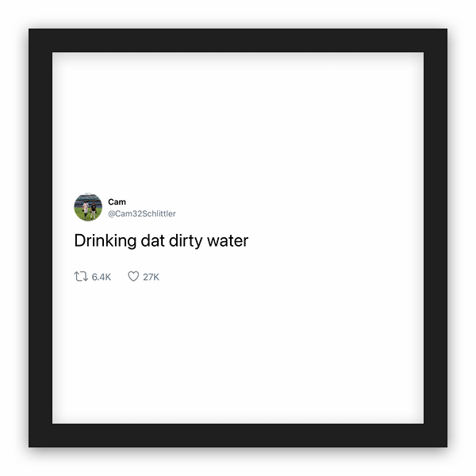The height and width of the screenshot is (476, 476).
Task: Click the bottom edge of the black frame
Action: tap(238, 436)
